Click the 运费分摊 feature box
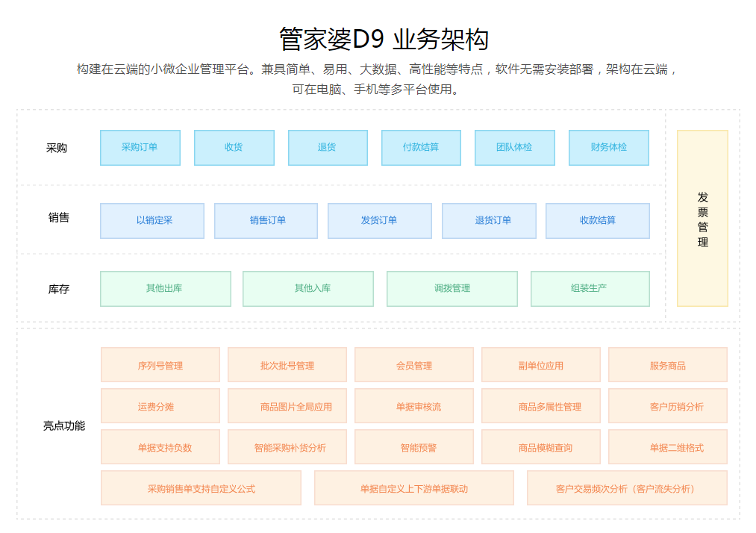 (x=160, y=405)
